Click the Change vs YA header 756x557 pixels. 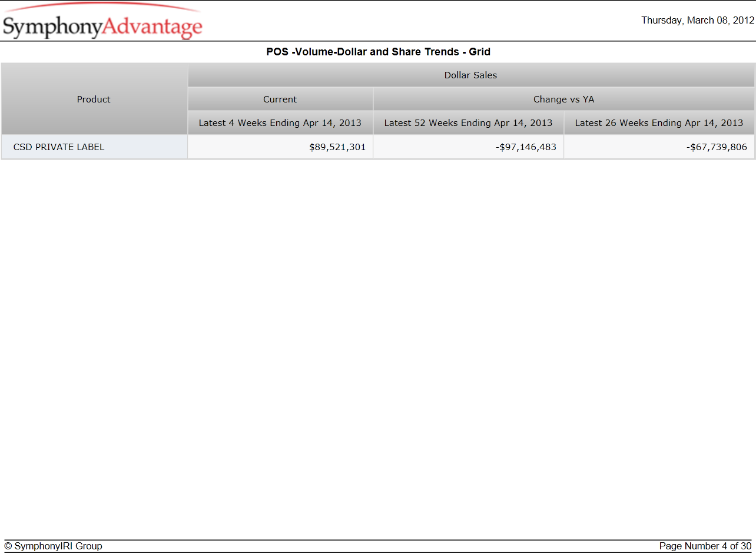564,100
